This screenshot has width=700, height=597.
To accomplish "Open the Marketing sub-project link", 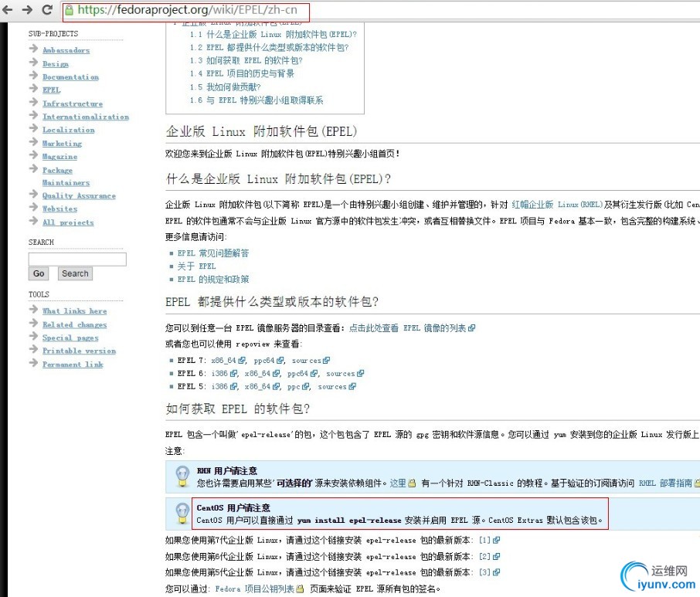I will (x=62, y=143).
